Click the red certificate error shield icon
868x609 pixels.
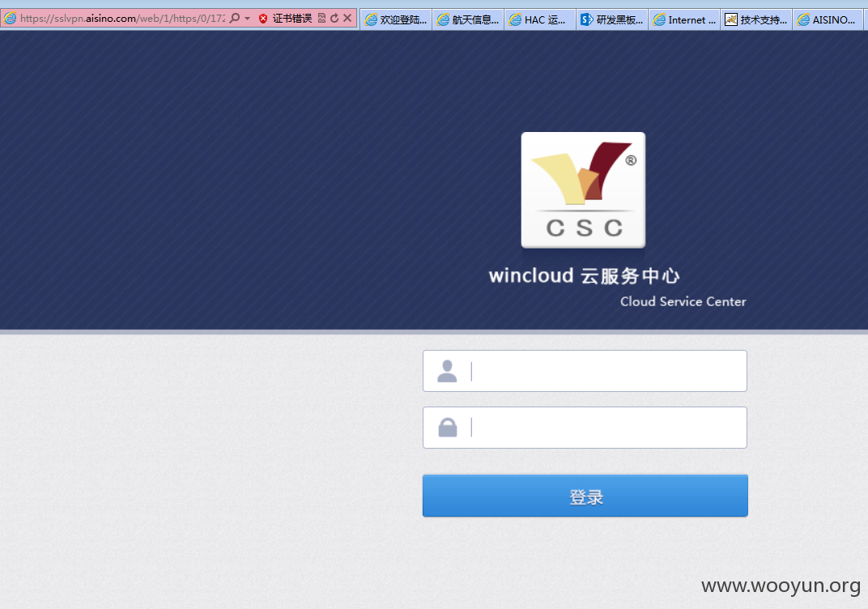click(263, 19)
